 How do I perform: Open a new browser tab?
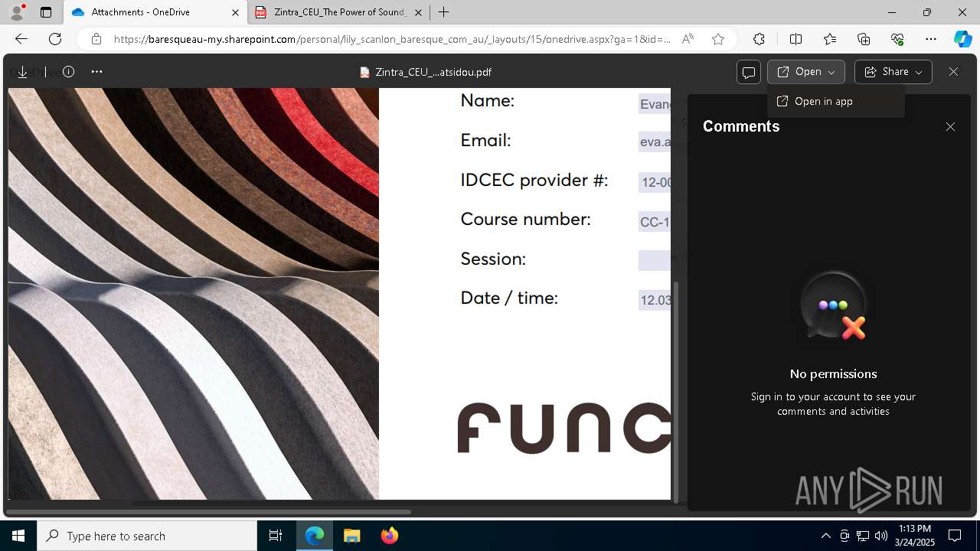click(444, 12)
